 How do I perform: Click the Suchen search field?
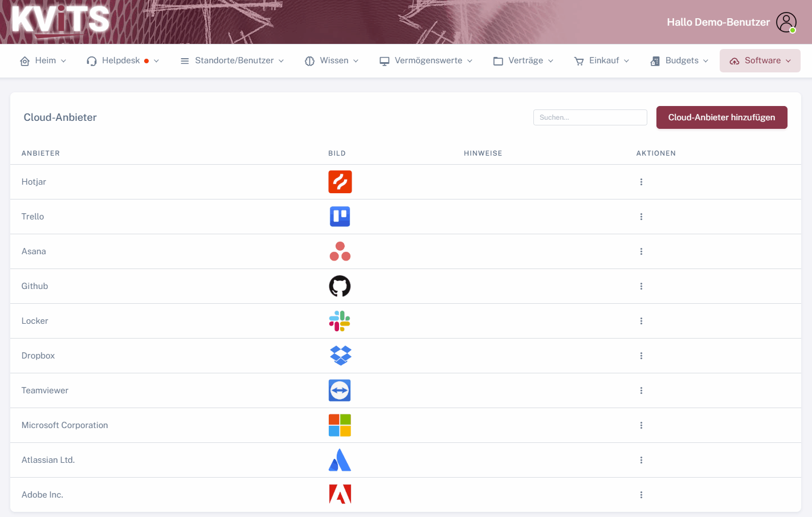[x=590, y=117]
